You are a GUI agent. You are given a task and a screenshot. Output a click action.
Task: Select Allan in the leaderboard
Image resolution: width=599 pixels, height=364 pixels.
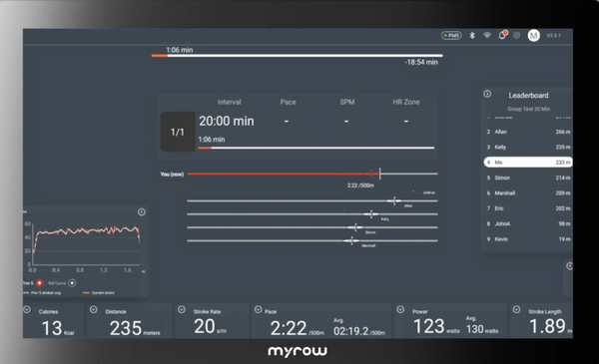click(528, 132)
